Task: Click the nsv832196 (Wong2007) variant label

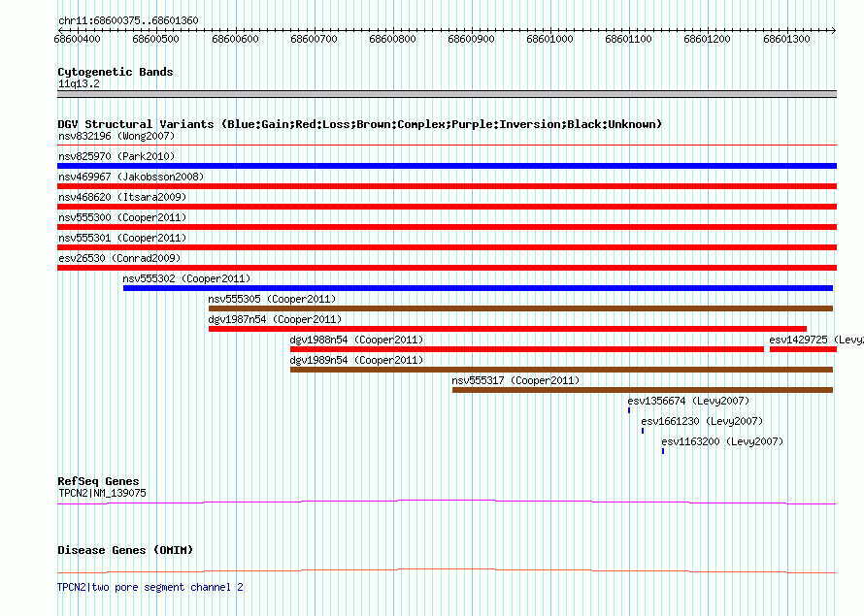Action: coord(116,136)
